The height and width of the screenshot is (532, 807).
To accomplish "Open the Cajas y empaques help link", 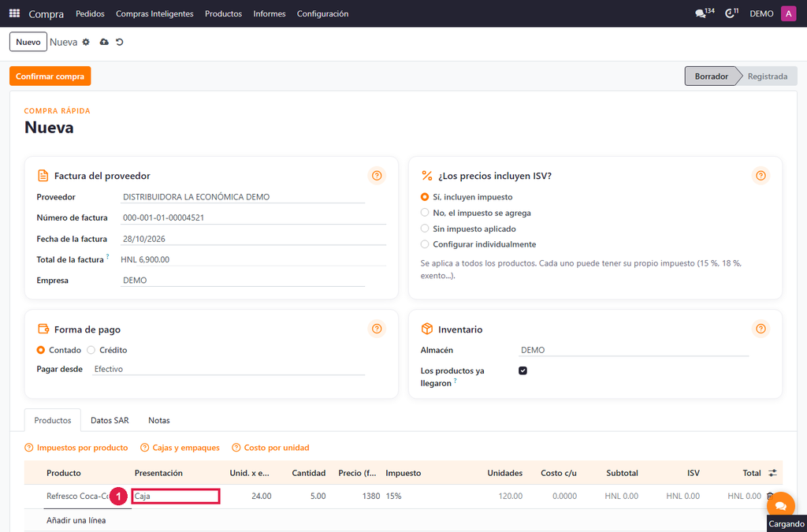I will coord(180,448).
